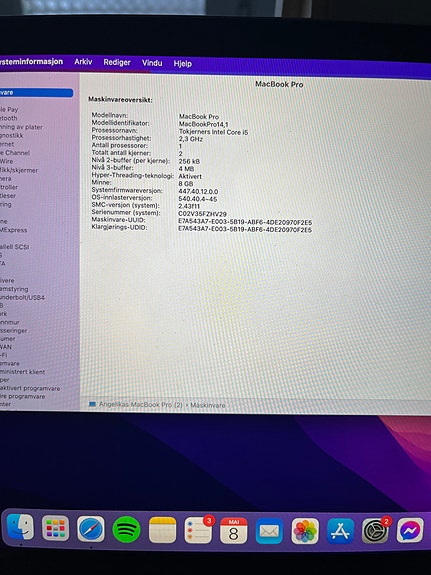Select OS loader version 540.40.4~45
The width and height of the screenshot is (431, 575).
pos(198,199)
